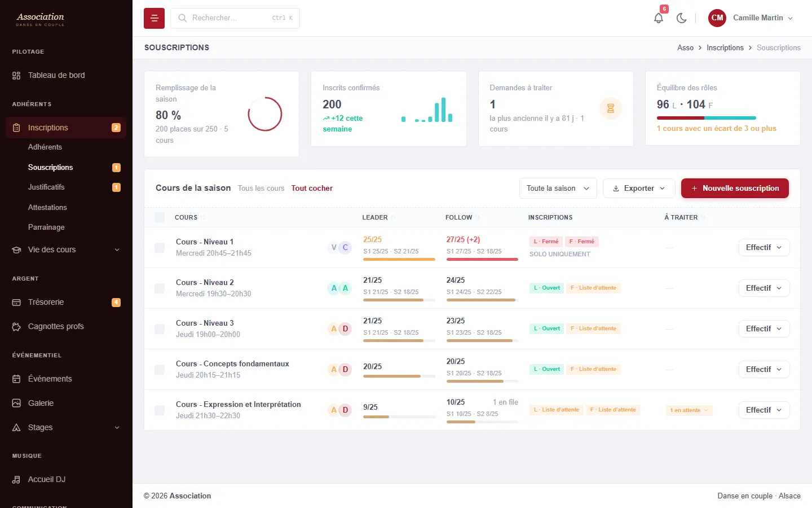
Task: Click bar chart in Inscrits confirmés card
Action: click(427, 110)
